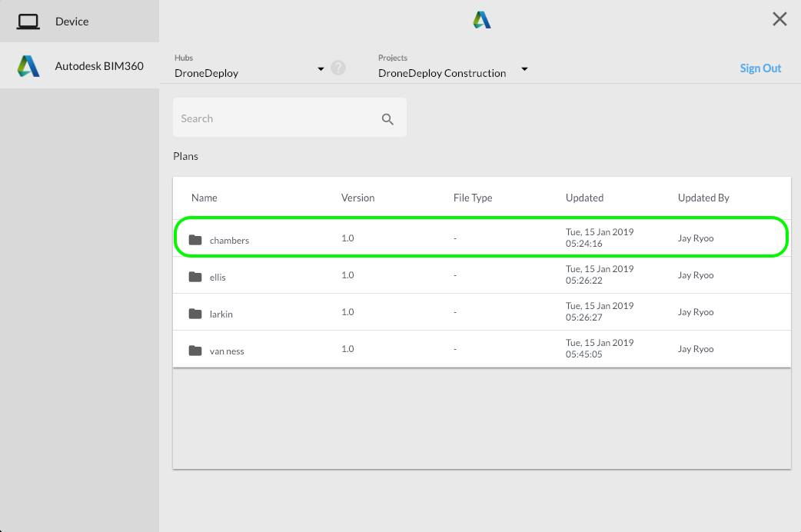The height and width of the screenshot is (532, 801).
Task: Focus the Search input field
Action: pyautogui.click(x=290, y=118)
